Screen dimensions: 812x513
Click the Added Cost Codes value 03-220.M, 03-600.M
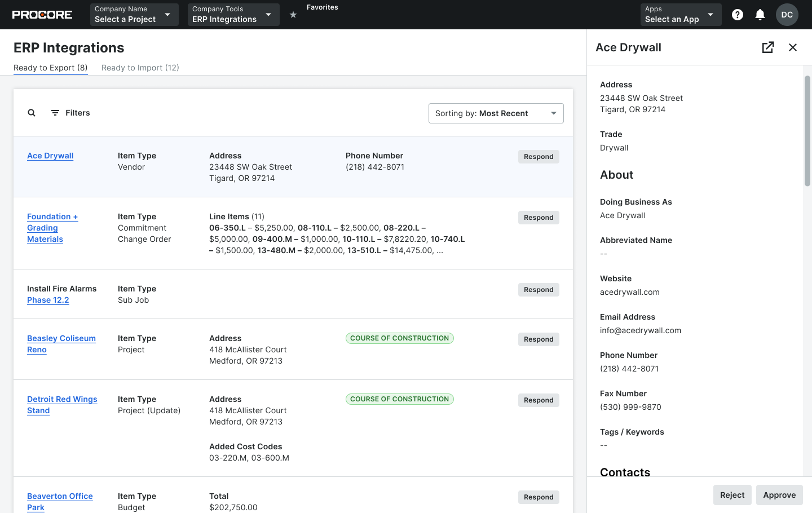pos(249,458)
